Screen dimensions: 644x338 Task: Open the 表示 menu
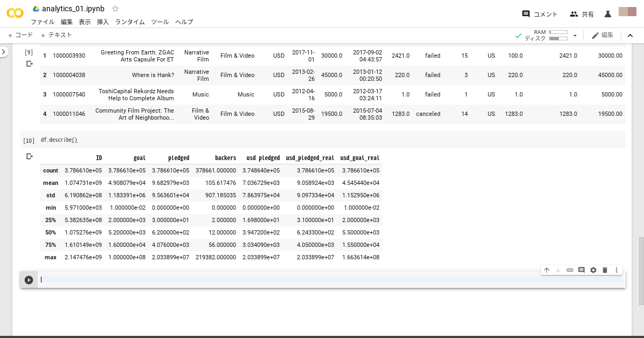(85, 22)
